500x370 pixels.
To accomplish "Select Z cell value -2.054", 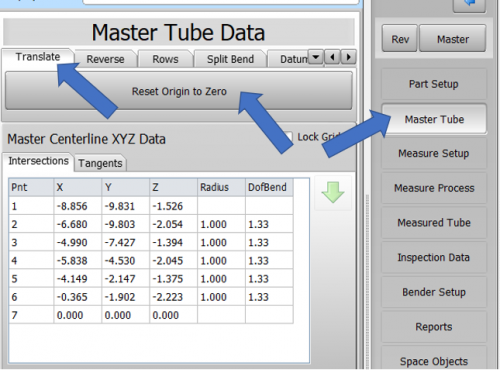I will 174,224.
